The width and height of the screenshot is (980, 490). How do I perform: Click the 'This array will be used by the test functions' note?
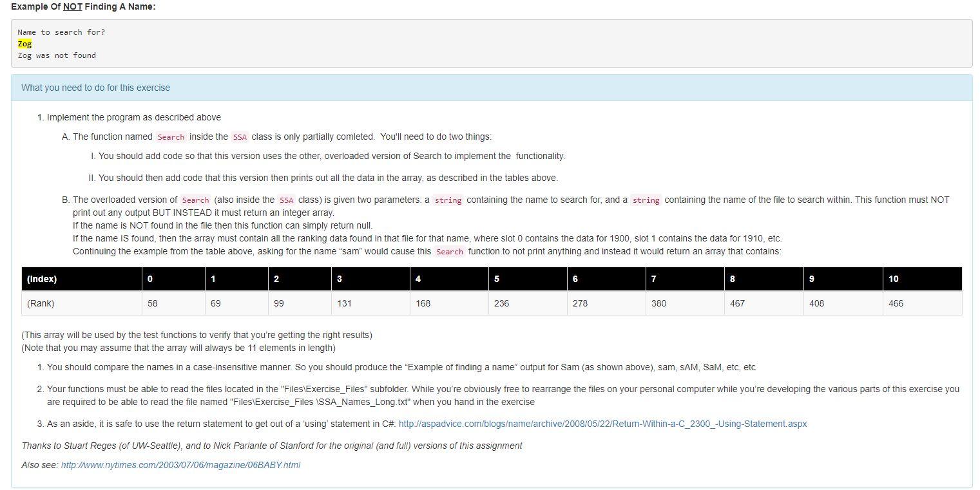tap(197, 335)
